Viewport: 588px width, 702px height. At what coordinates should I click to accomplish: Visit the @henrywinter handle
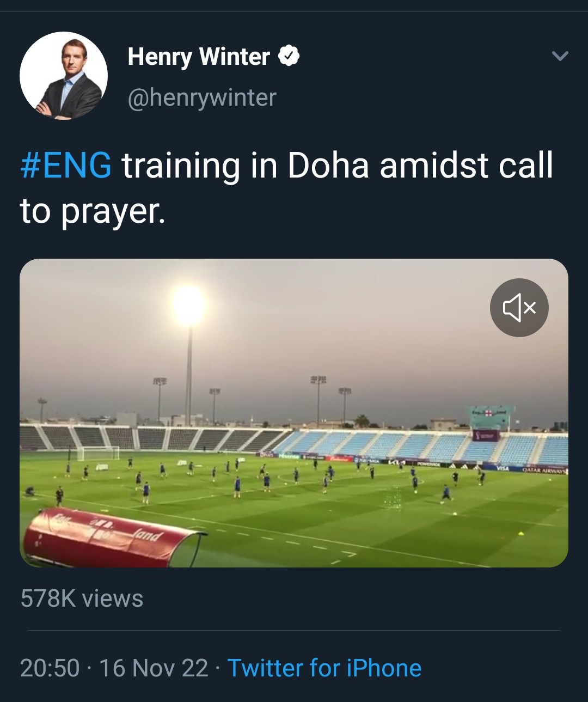(x=202, y=98)
